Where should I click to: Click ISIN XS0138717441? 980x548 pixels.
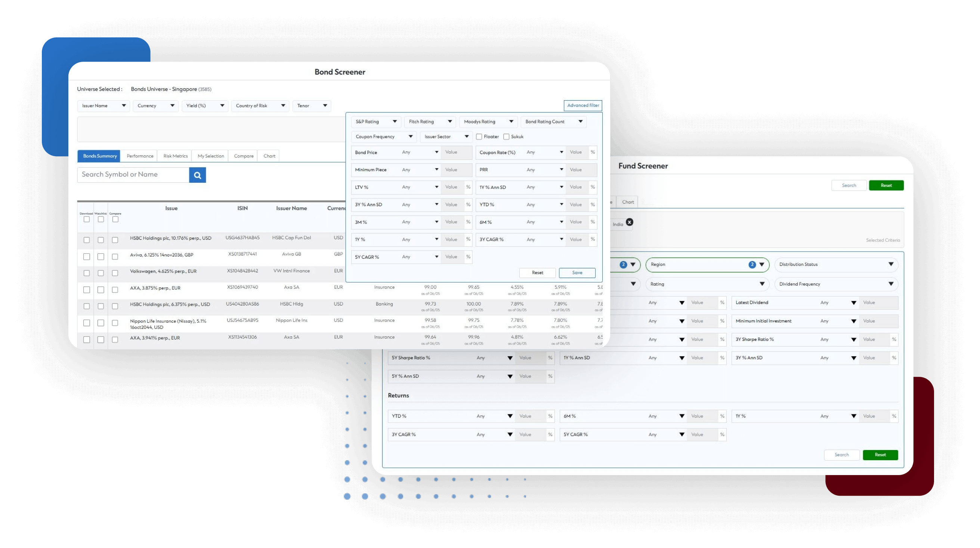pyautogui.click(x=242, y=254)
